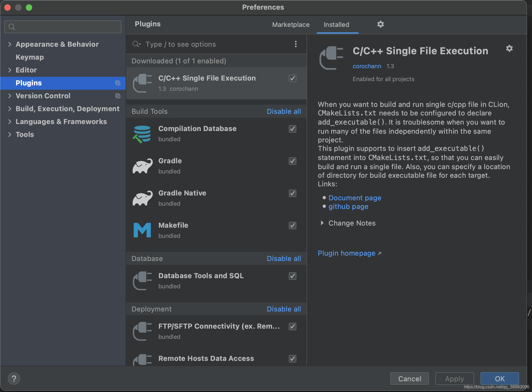This screenshot has height=392, width=532.
Task: Click the plugin search magnifier icon
Action: [137, 44]
